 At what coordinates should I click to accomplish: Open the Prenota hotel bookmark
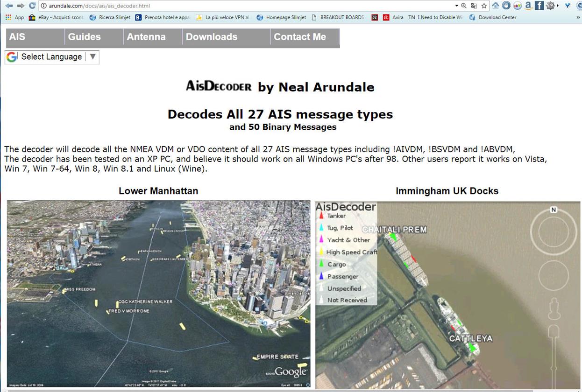[162, 17]
